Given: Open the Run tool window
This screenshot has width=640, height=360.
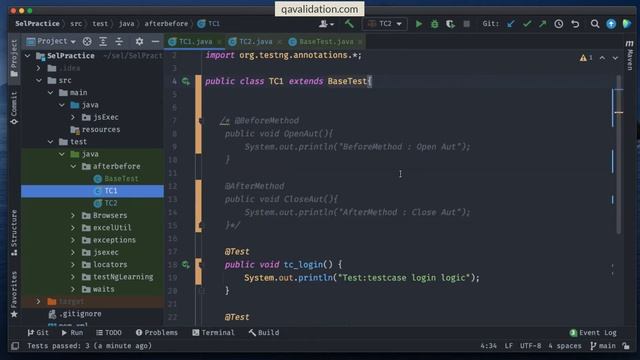Looking at the screenshot, I should point(72,333).
